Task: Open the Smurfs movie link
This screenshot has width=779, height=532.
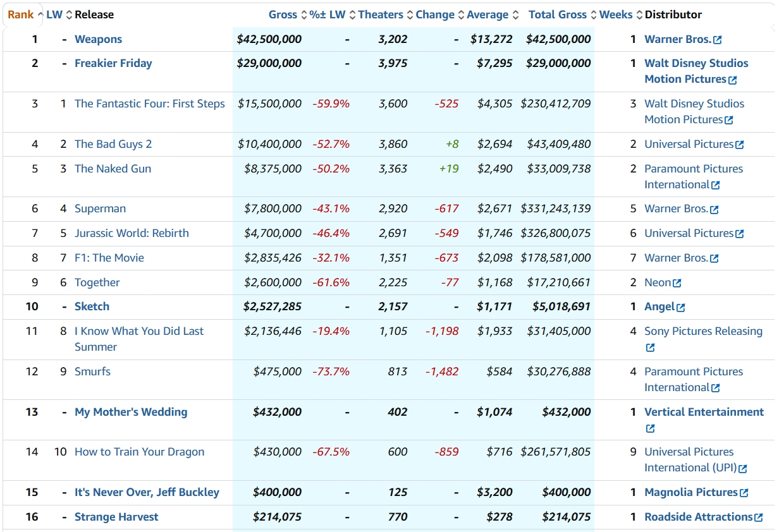Action: point(92,372)
